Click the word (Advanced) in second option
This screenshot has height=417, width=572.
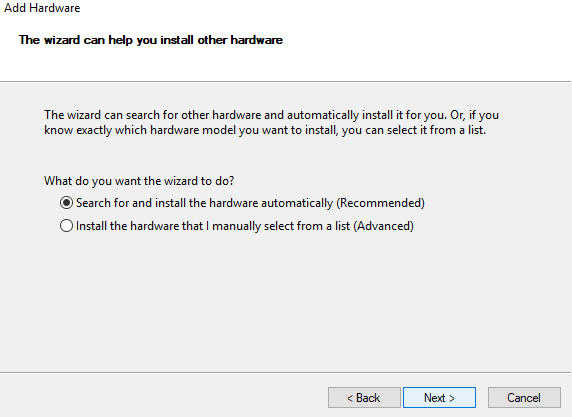coord(383,226)
